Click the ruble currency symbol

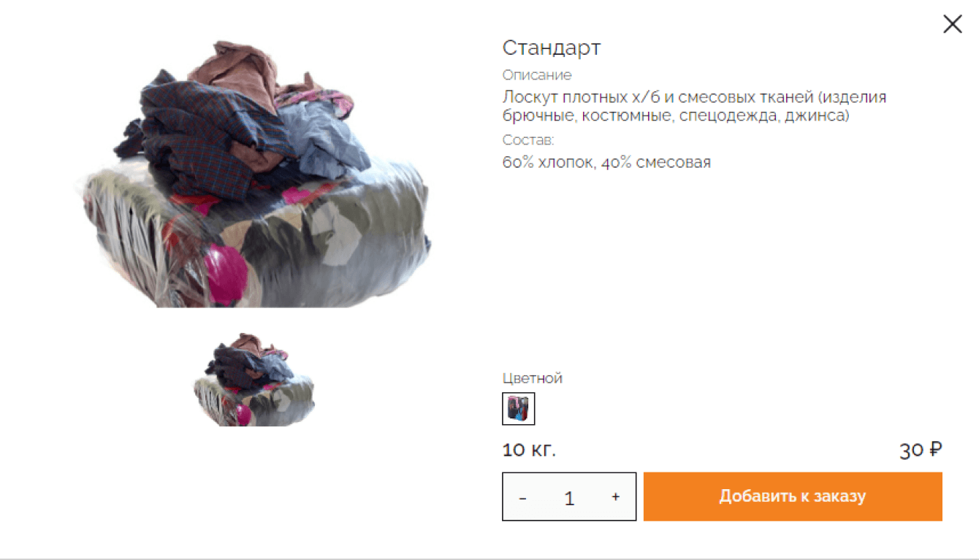point(935,450)
